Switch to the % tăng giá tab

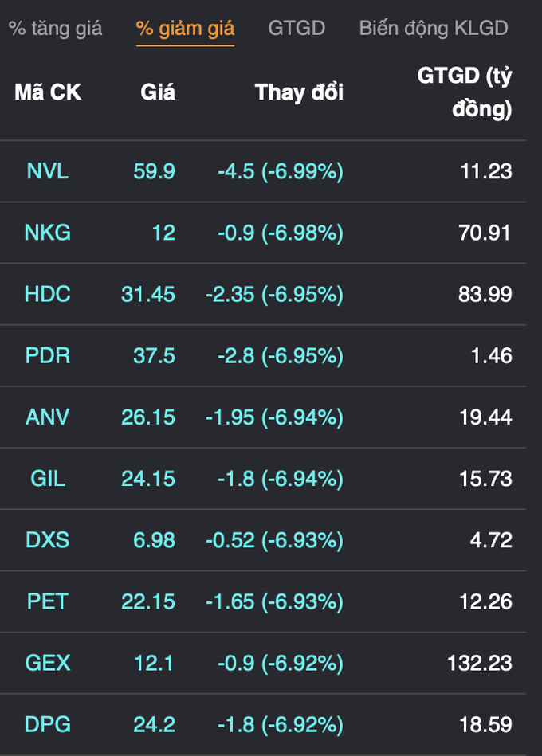(x=56, y=29)
